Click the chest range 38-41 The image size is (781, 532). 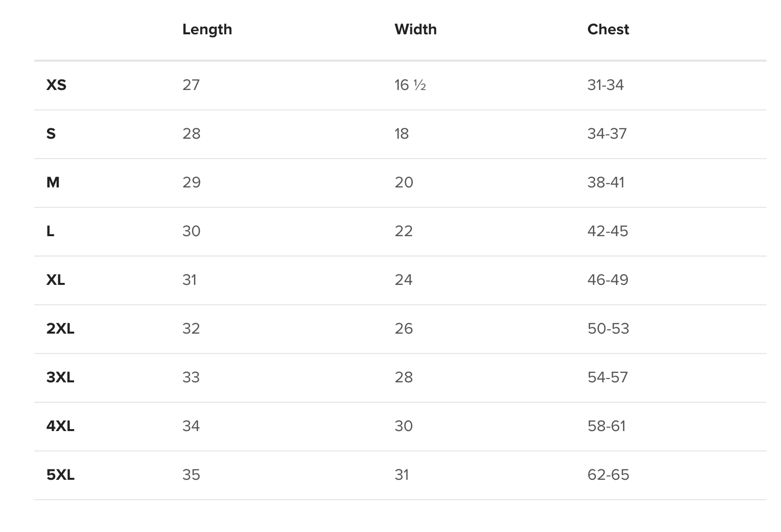(606, 182)
